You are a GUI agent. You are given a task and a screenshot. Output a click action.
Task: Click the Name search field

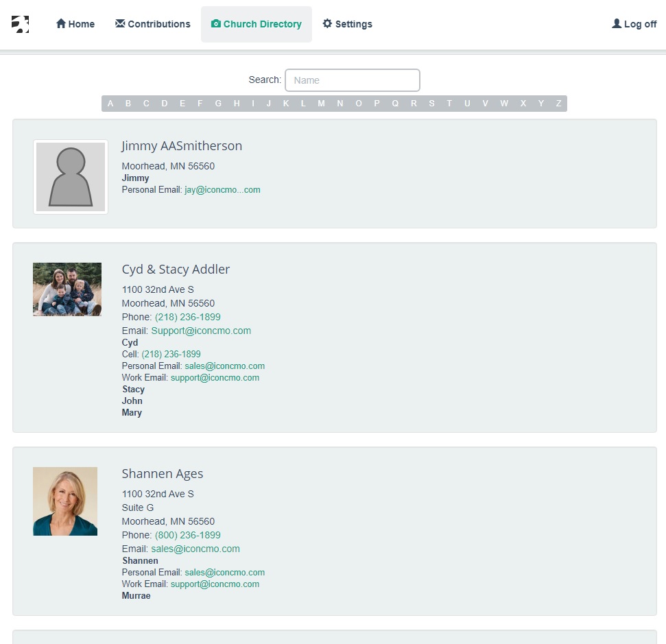[x=352, y=80]
